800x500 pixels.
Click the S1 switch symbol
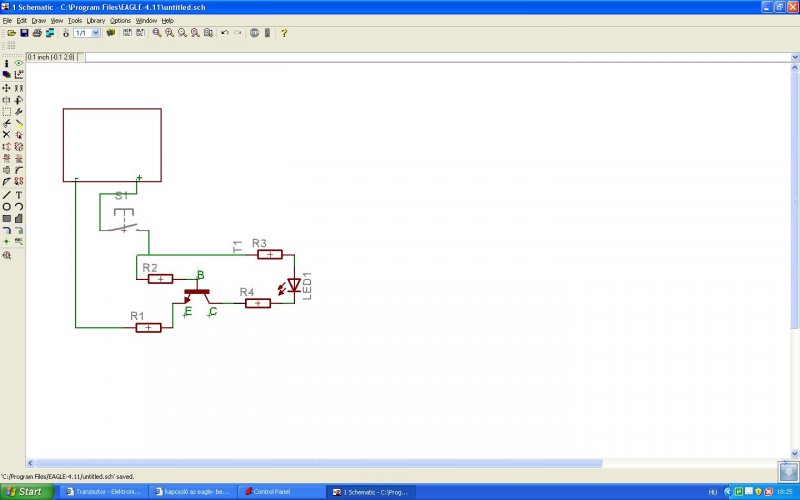124,220
